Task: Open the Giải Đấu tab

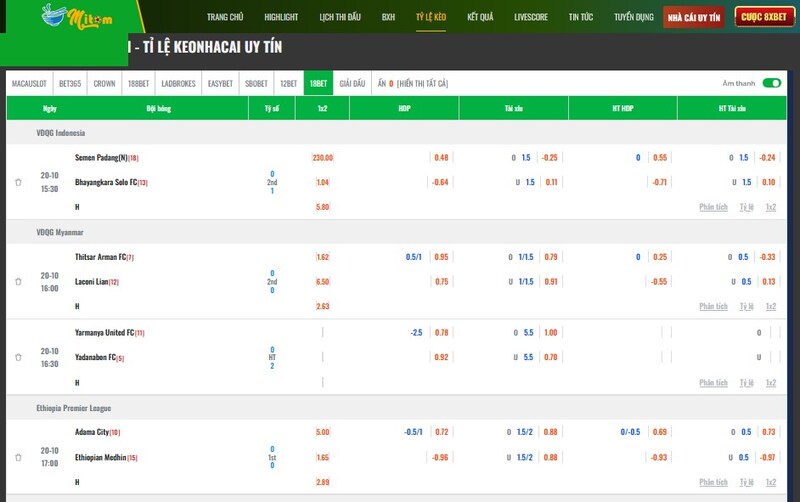Action: tap(352, 84)
